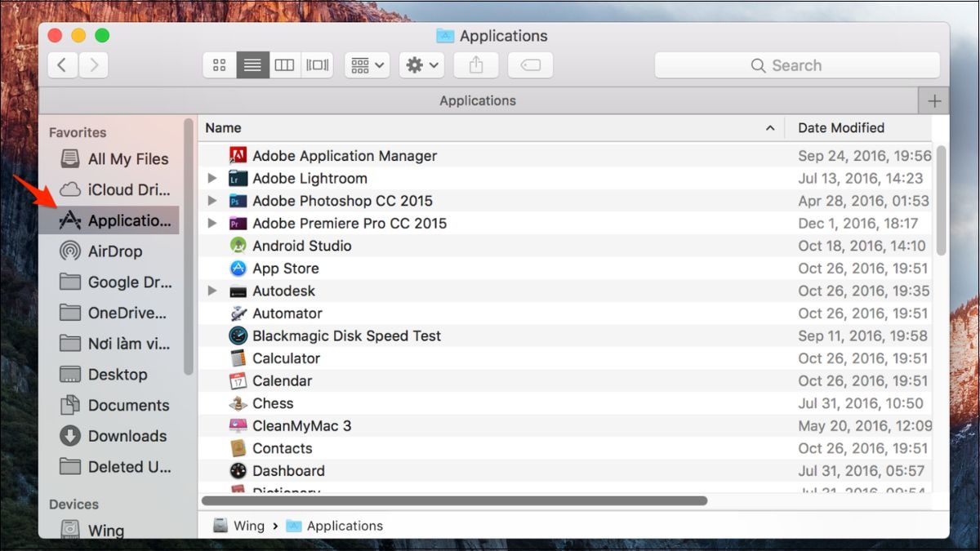
Task: Open AirDrop from the sidebar
Action: (114, 251)
